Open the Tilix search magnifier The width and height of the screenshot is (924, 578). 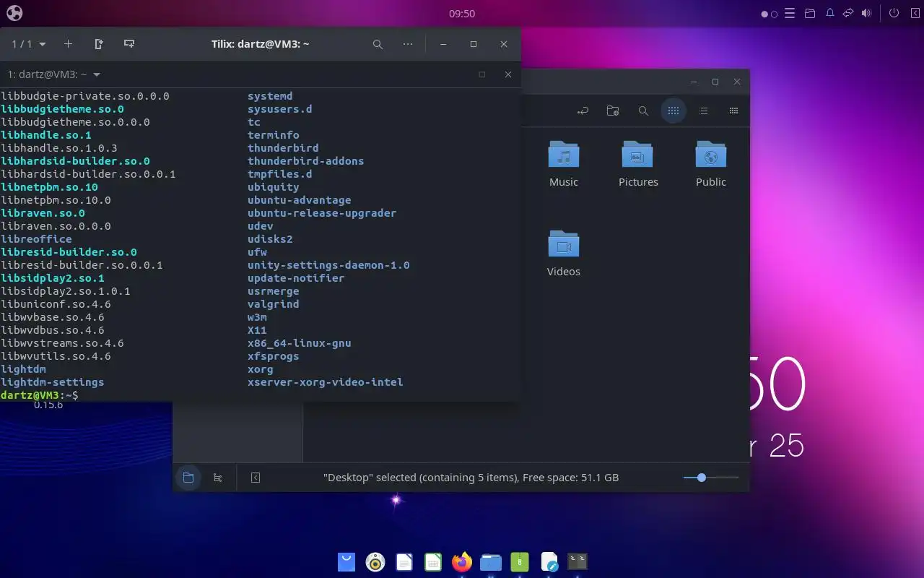pos(378,44)
